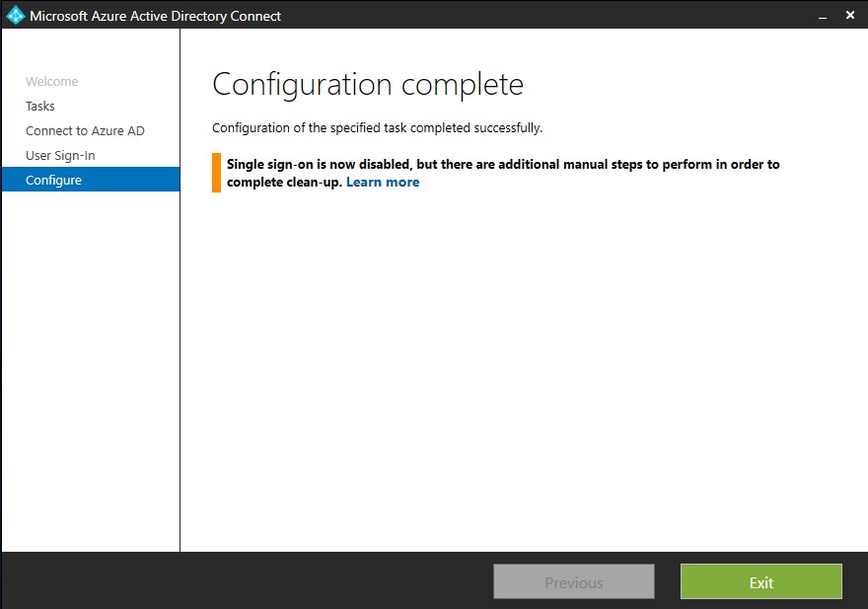Open the Connect to Azure AD step
Screen dimensions: 868x609
[x=85, y=131]
